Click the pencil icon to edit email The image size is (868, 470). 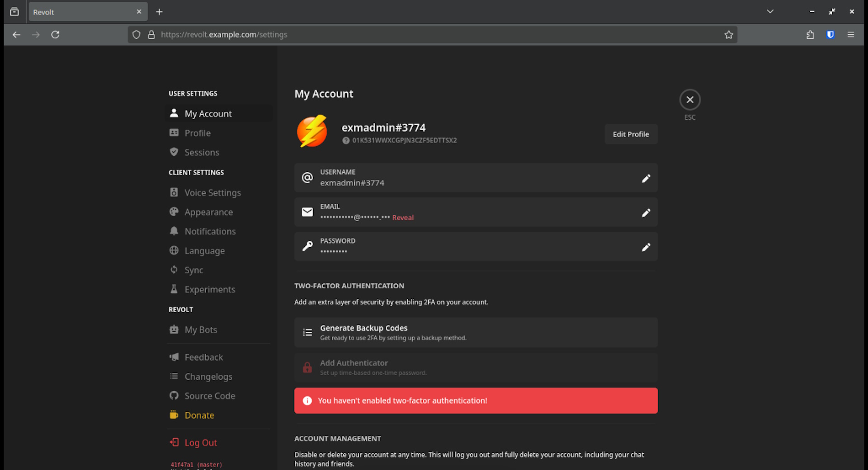646,213
